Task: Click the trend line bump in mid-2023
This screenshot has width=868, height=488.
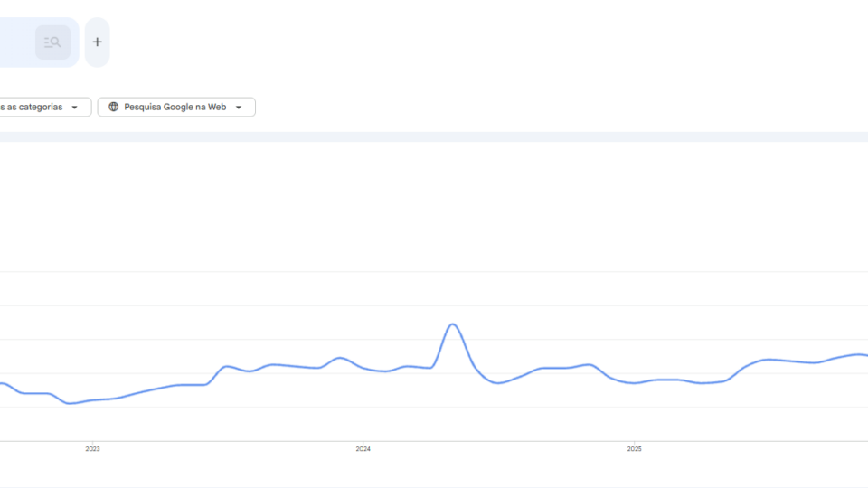Action: click(226, 366)
